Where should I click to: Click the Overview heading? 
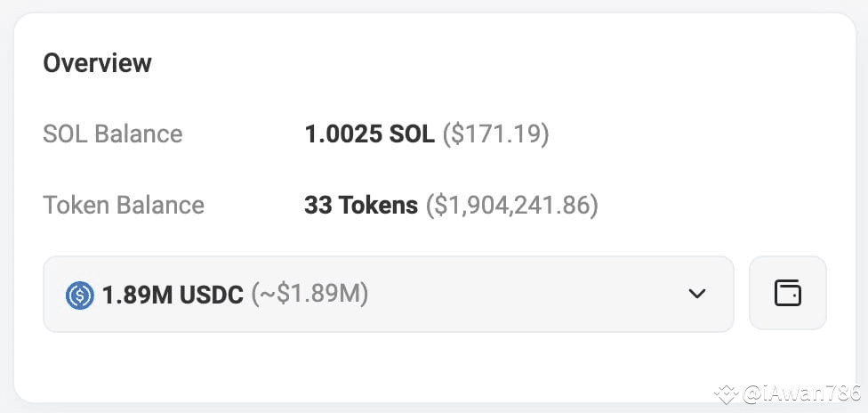coord(98,62)
